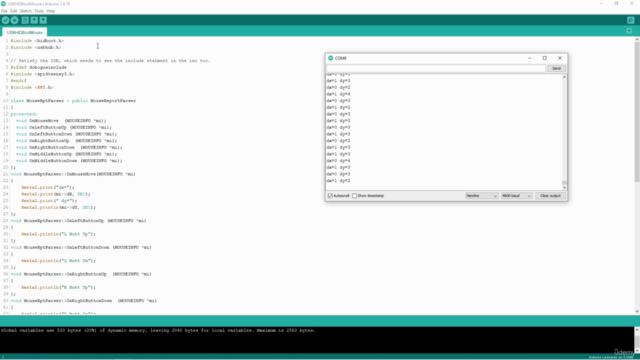
Task: Open a sketch with the Open icon
Action: click(x=34, y=20)
